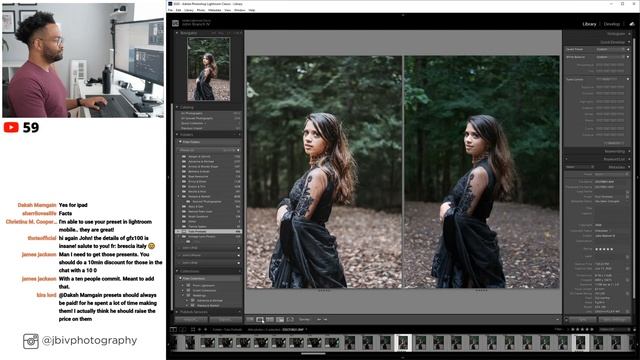640x360 pixels.
Task: Hide the left panel group with edge arrow
Action: tap(168, 178)
